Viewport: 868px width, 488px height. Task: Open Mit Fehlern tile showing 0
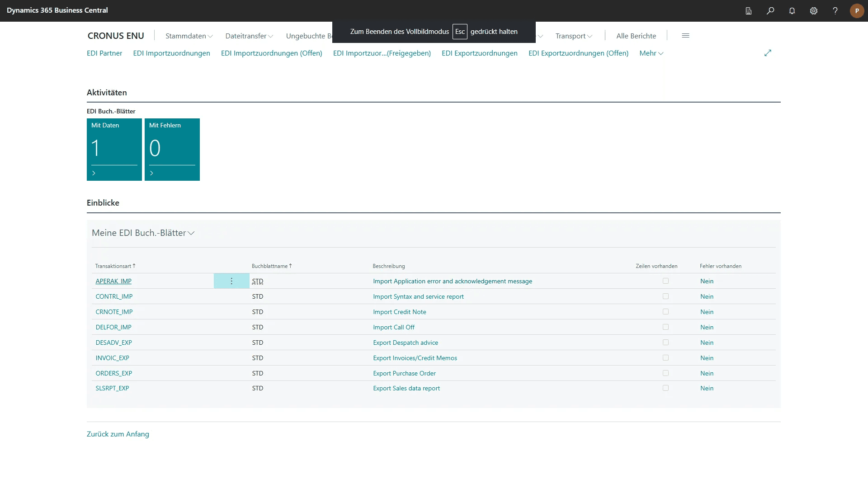coord(172,150)
